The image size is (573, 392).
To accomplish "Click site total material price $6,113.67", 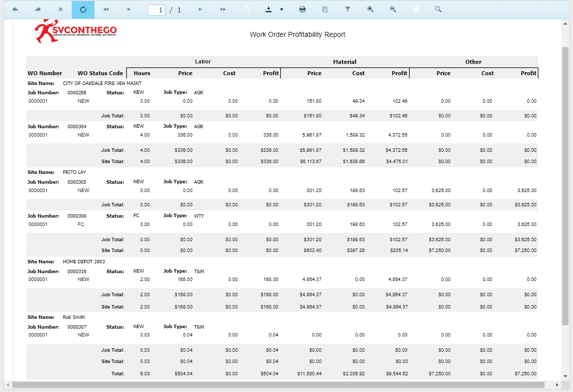I will point(311,161).
